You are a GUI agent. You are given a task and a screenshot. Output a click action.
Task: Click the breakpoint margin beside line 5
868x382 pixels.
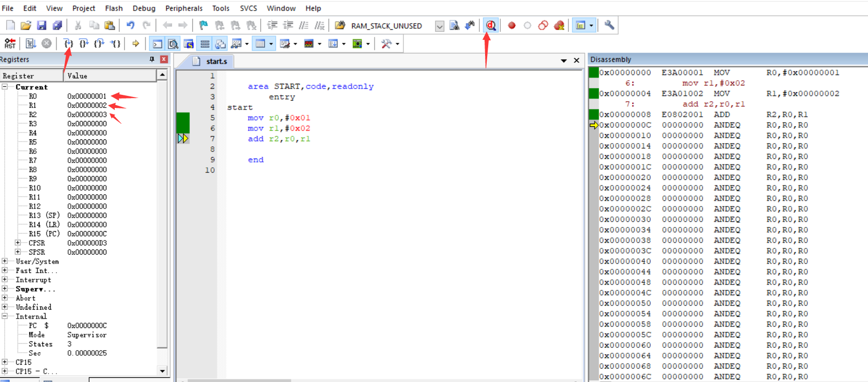pyautogui.click(x=183, y=118)
